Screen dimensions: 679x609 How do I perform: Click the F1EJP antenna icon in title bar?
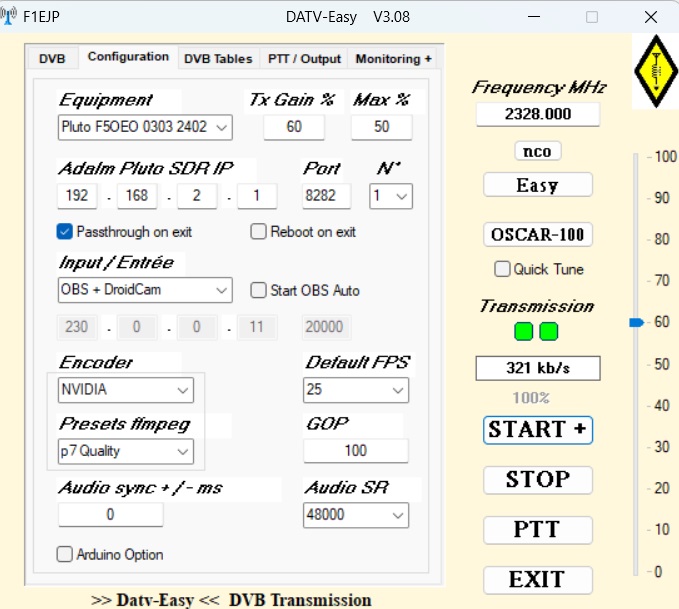click(11, 17)
